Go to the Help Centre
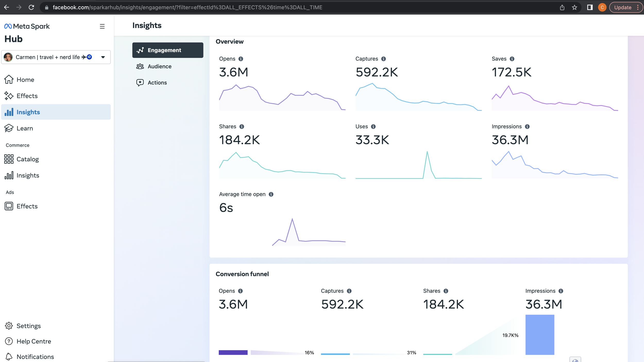This screenshot has height=362, width=644. 33,341
